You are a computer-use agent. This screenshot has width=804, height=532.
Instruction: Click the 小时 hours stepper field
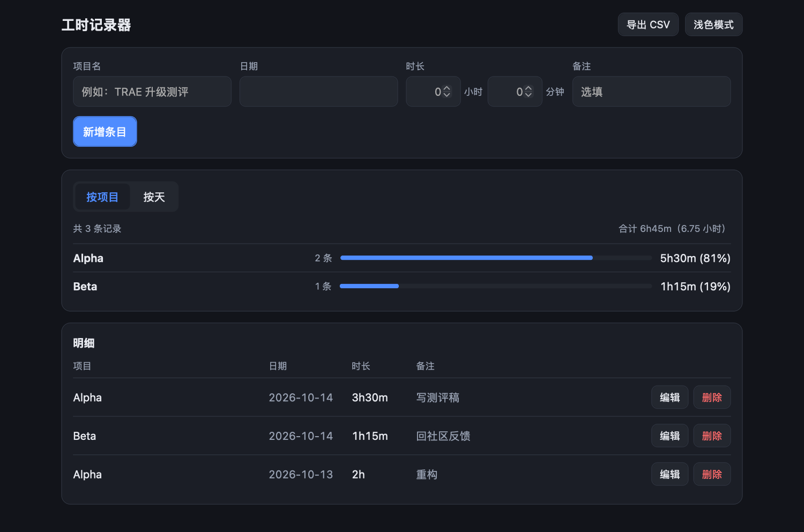[433, 92]
